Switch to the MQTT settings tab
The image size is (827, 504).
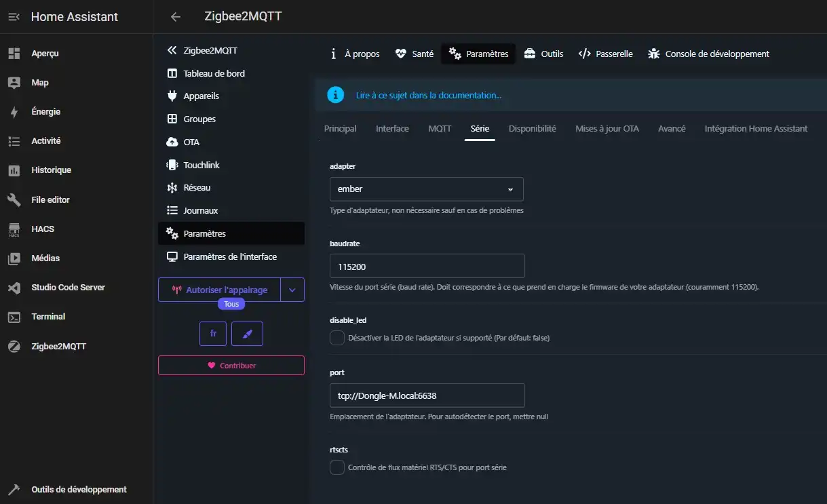click(x=440, y=129)
